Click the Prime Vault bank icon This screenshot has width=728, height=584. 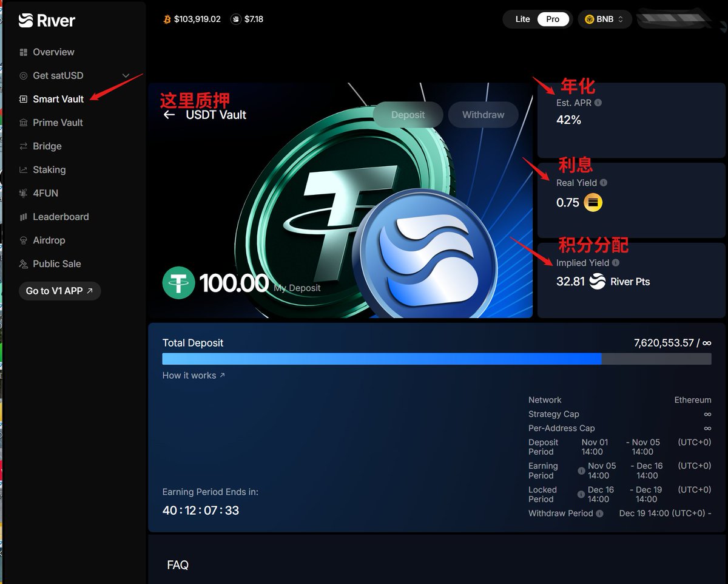point(24,123)
